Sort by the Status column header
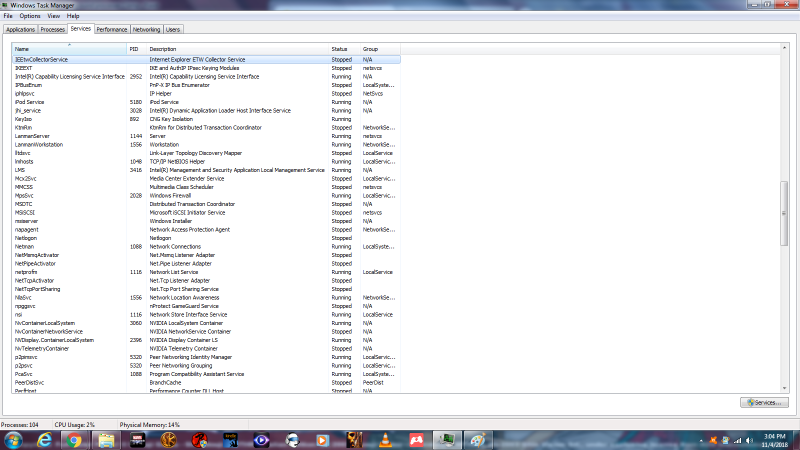800x450 pixels. (345, 49)
